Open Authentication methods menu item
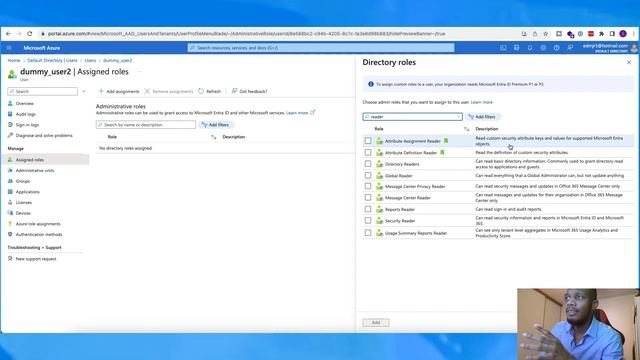 [39, 234]
